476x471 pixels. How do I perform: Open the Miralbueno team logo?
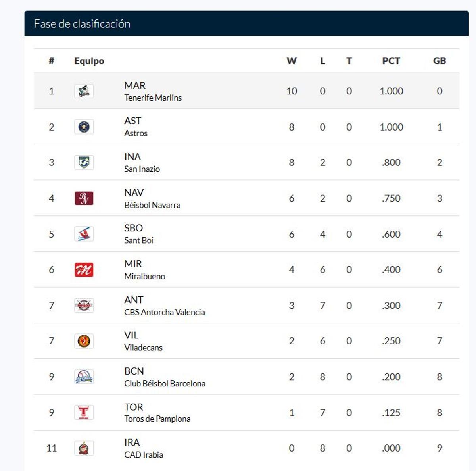tap(84, 270)
